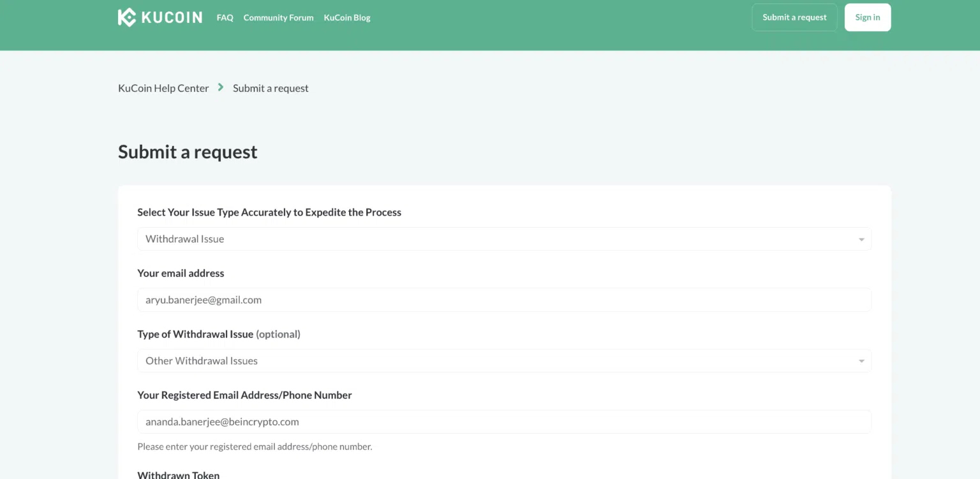Click the Submit a request page heading
Image resolution: width=980 pixels, height=479 pixels.
point(188,152)
